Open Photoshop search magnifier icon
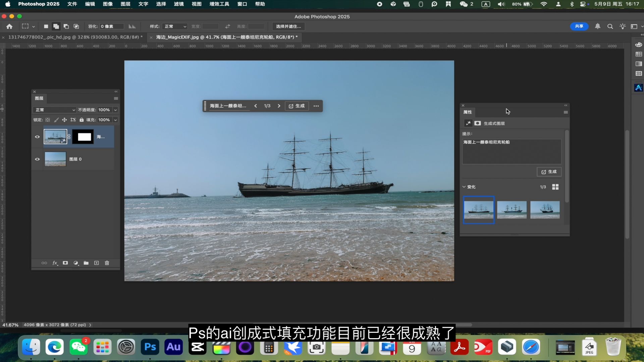The width and height of the screenshot is (644, 362). coord(610,26)
